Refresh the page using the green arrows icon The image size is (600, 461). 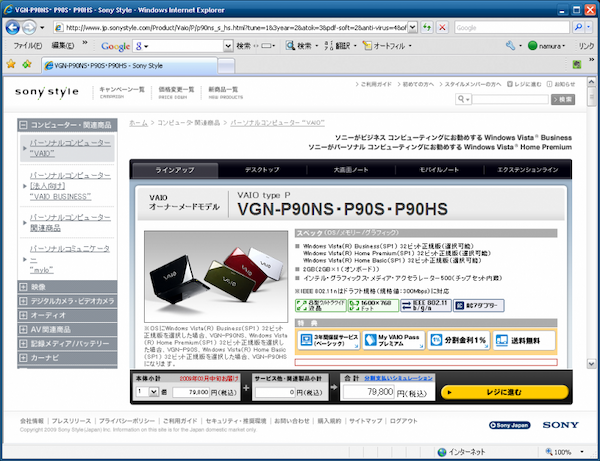tap(427, 27)
